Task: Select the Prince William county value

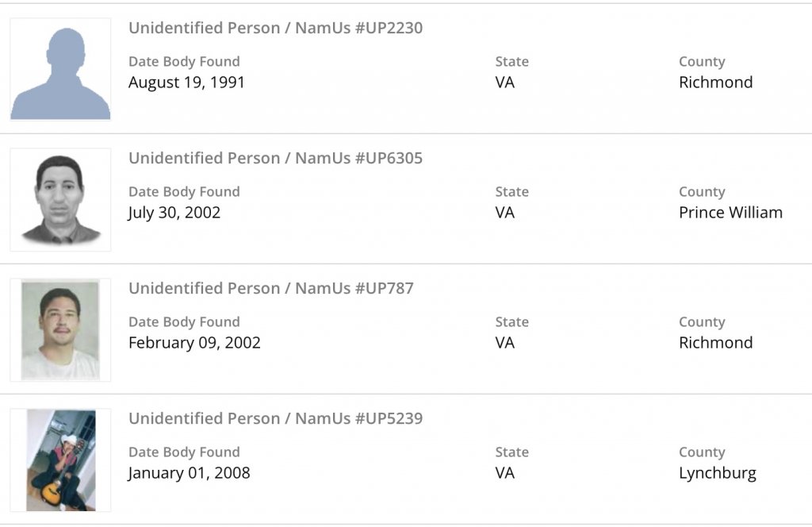Action: (x=730, y=213)
